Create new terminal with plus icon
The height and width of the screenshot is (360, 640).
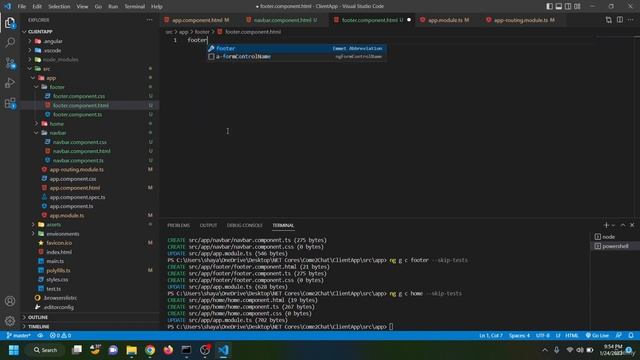click(606, 225)
